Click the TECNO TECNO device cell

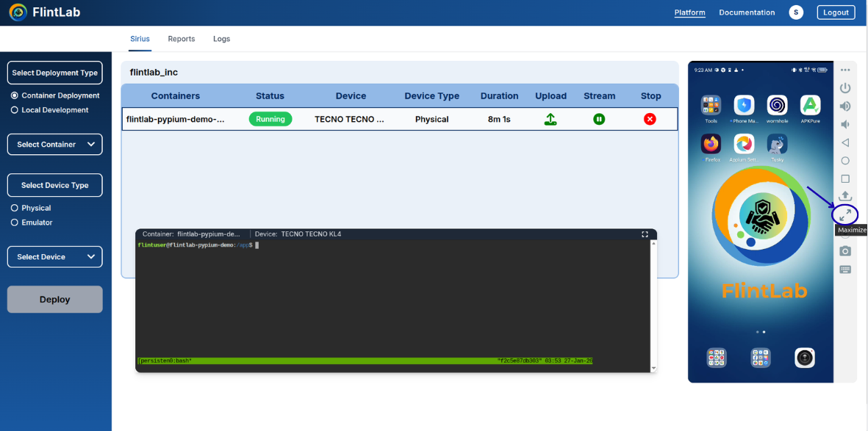point(349,119)
